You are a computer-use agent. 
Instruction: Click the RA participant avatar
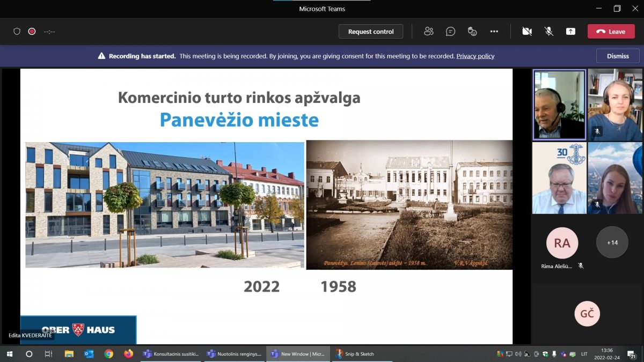[562, 243]
